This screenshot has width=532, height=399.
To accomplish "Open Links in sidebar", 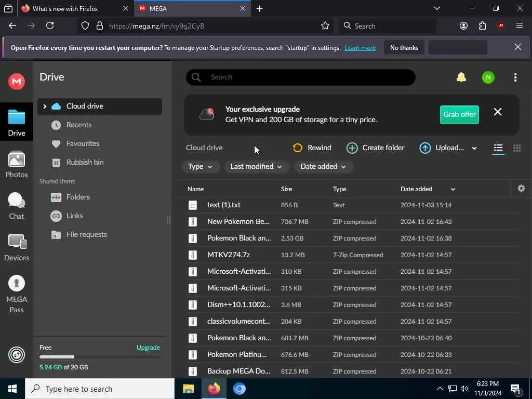I will (x=75, y=216).
